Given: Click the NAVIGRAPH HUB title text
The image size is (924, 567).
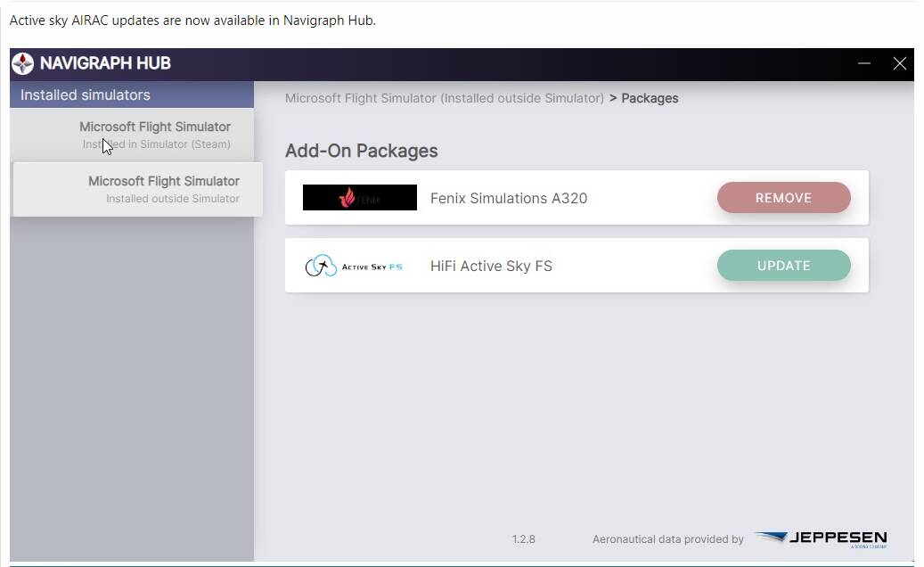Looking at the screenshot, I should point(105,63).
